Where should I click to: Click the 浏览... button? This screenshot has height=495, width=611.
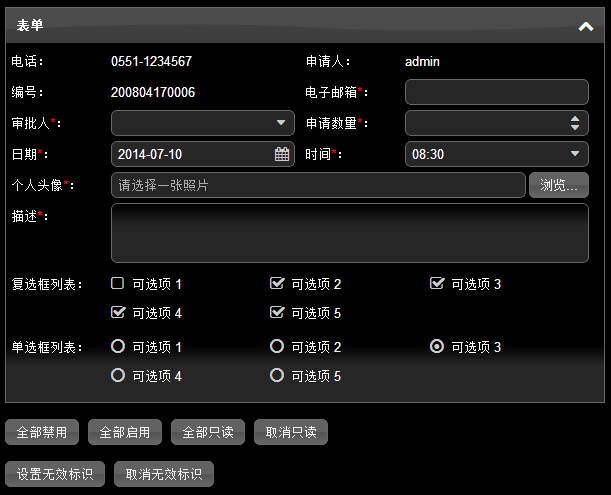point(559,185)
